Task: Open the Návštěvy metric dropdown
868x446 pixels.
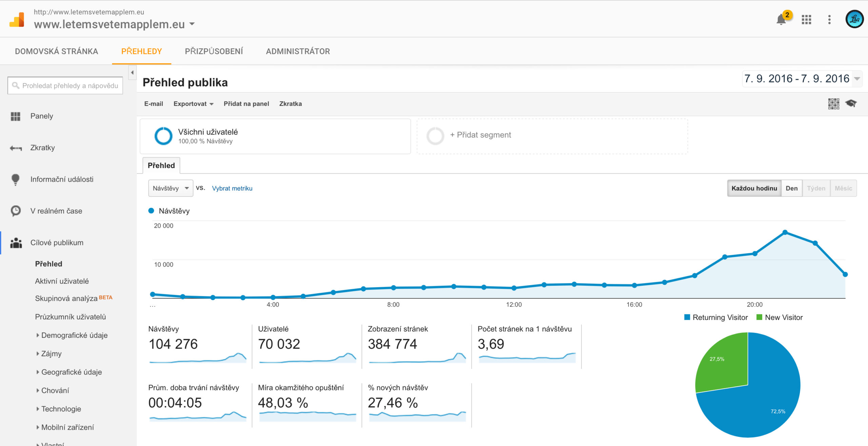Action: (x=171, y=188)
